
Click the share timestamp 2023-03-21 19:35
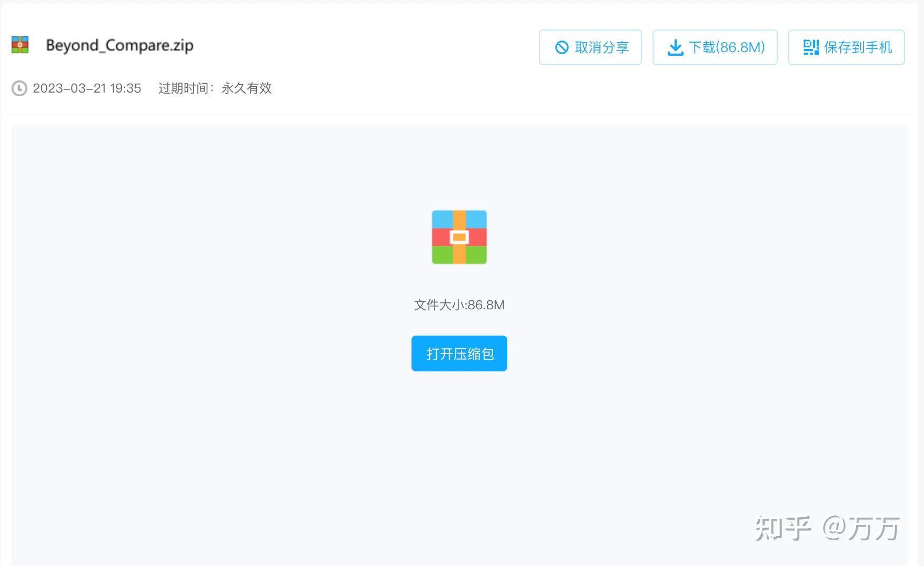pos(87,88)
